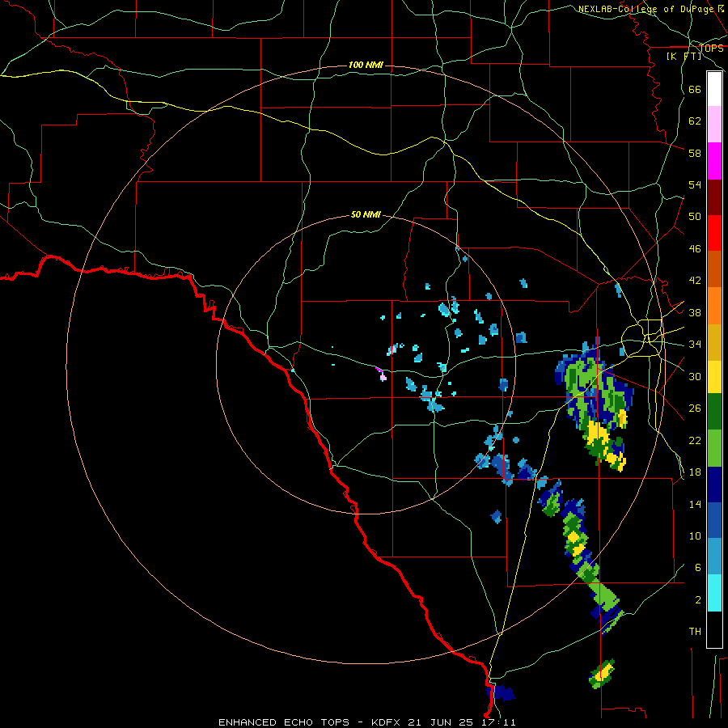Screen dimensions: 728x728
Task: Click the legend value "38"
Action: (695, 312)
